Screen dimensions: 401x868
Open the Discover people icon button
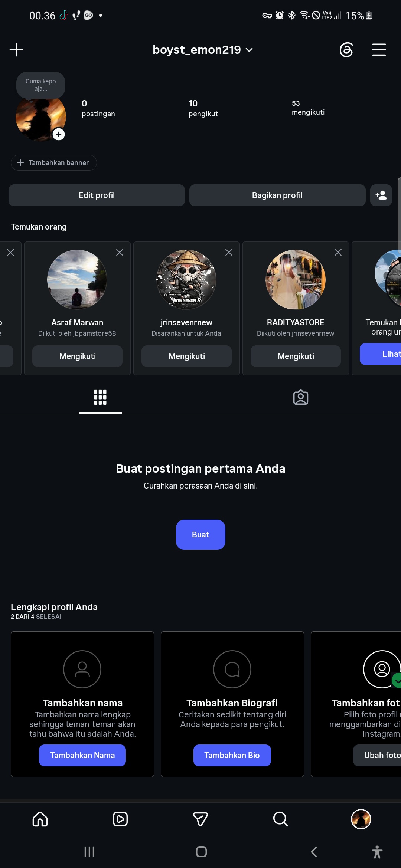(x=381, y=195)
